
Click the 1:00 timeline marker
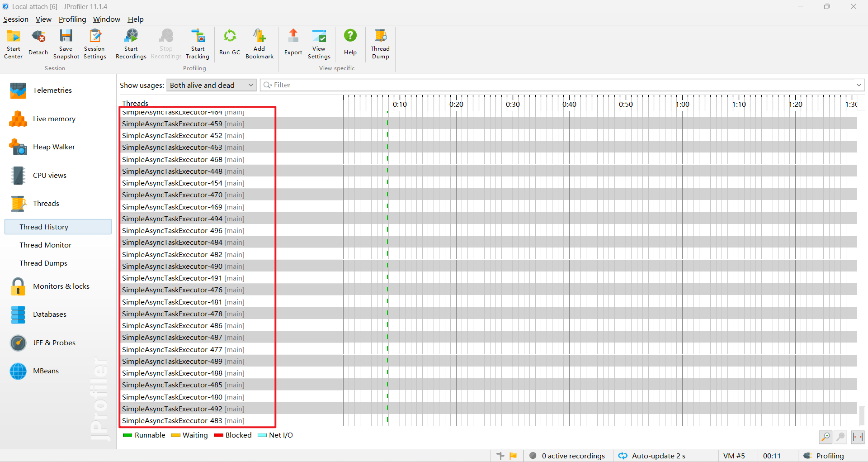click(x=682, y=104)
